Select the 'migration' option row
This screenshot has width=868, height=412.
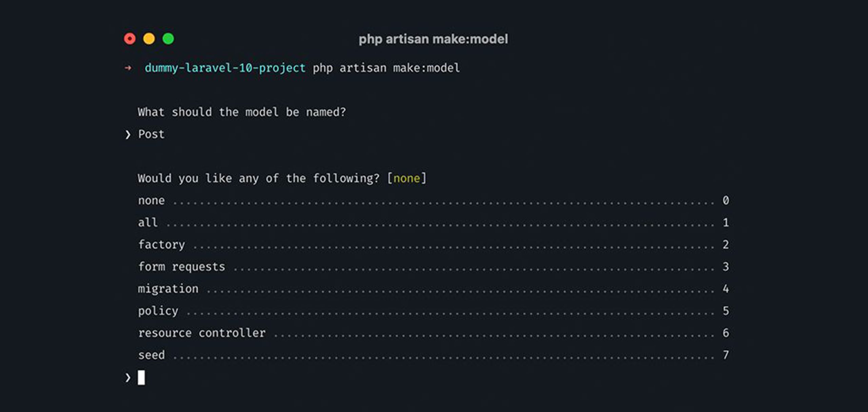[x=433, y=289]
